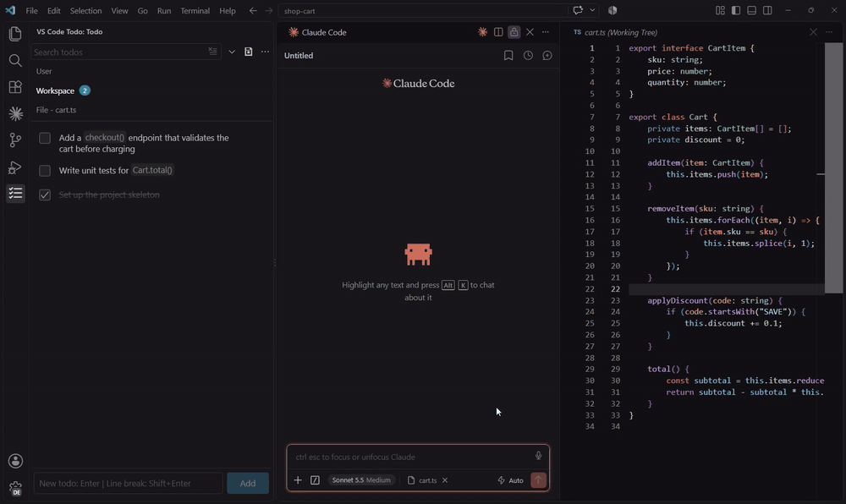
Task: Click the todo search filter icon
Action: click(x=212, y=52)
